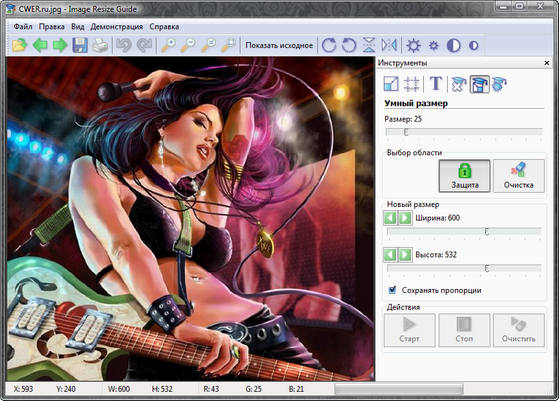Save the image with floppy disk icon
The height and width of the screenshot is (401, 559).
80,45
